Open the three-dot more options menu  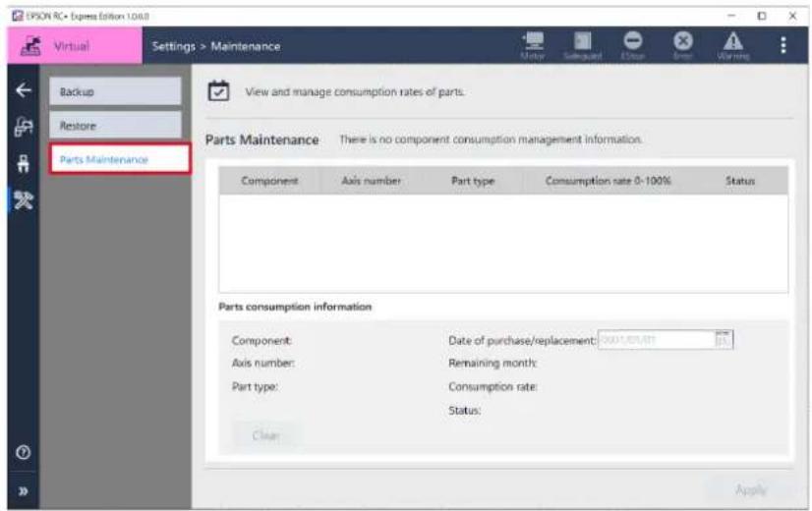click(x=783, y=45)
